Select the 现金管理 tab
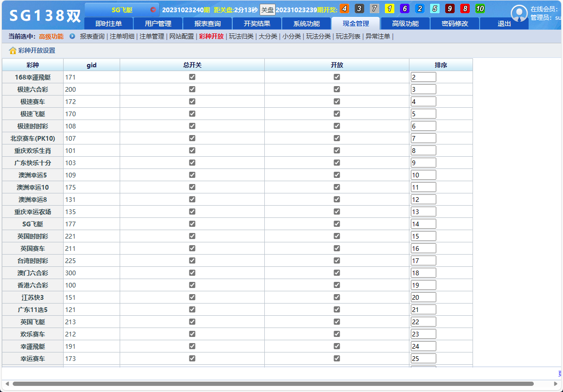 [356, 24]
